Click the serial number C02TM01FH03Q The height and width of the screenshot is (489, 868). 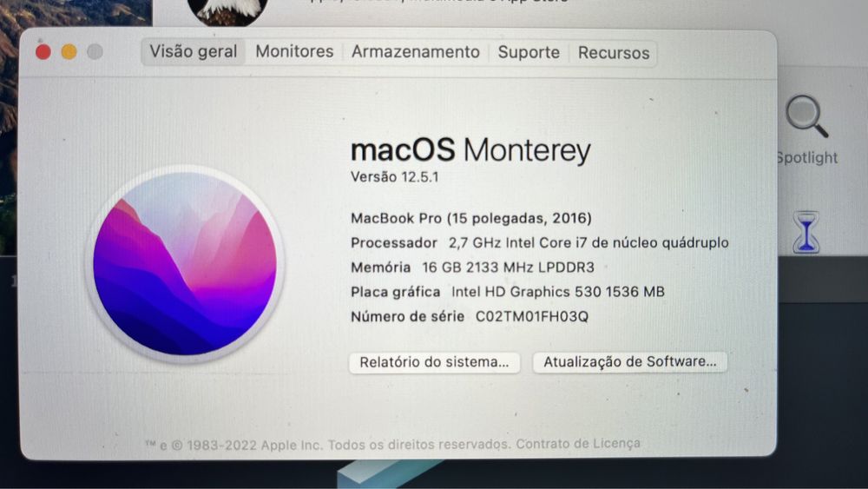(532, 316)
